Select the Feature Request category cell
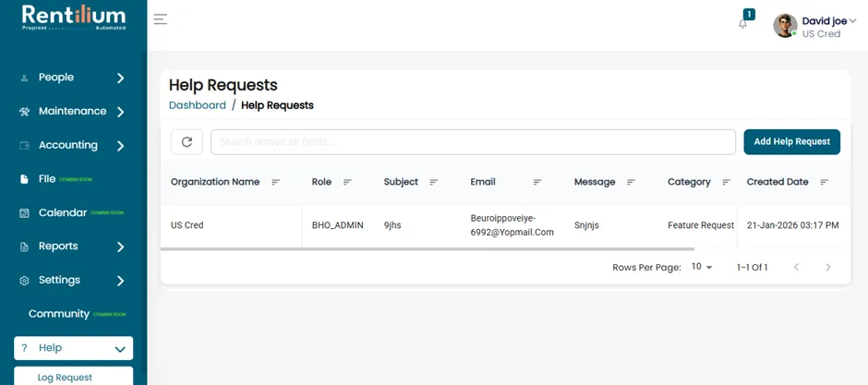The height and width of the screenshot is (385, 868). [701, 225]
